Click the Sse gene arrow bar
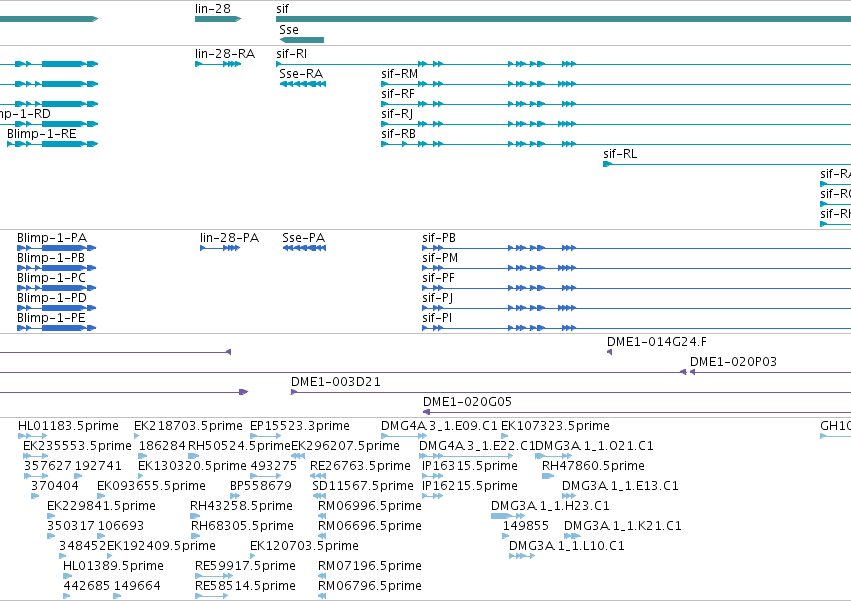851x601 pixels. point(302,40)
